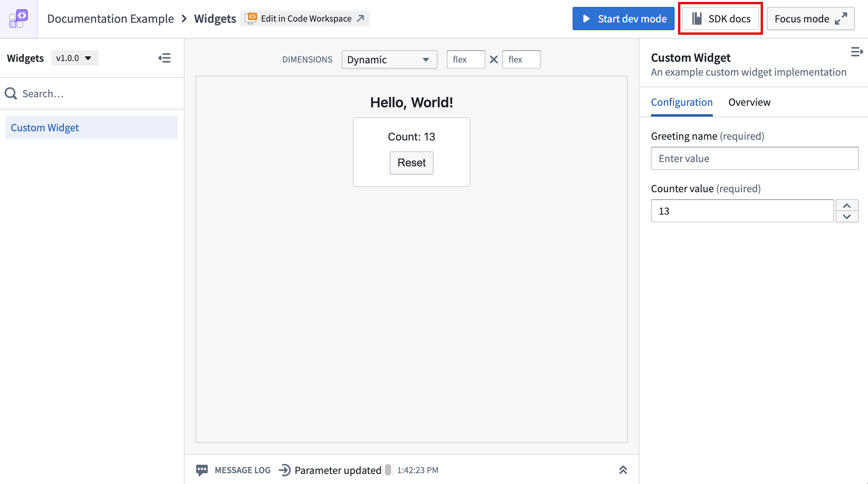Select Custom Widget in the sidebar list

[x=91, y=128]
